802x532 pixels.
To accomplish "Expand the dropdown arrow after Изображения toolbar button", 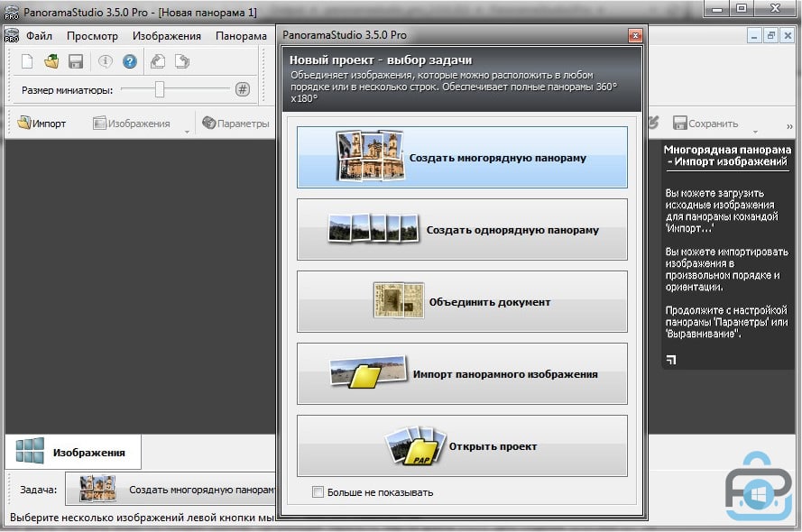I will pos(187,132).
